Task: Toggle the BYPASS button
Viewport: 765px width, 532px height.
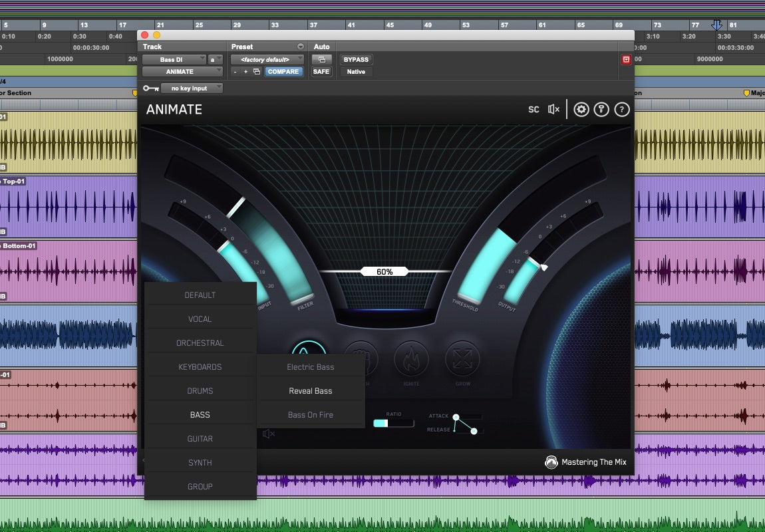Action: tap(356, 59)
